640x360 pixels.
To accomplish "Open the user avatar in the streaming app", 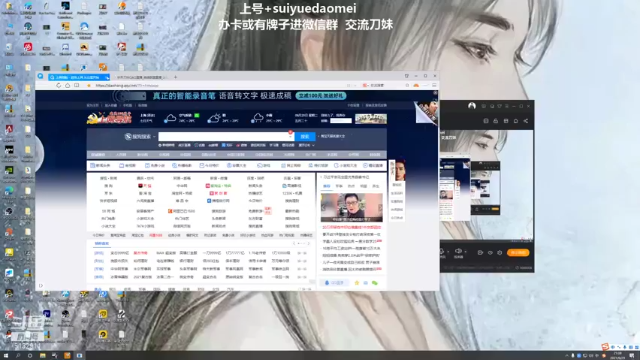I will coord(472,106).
